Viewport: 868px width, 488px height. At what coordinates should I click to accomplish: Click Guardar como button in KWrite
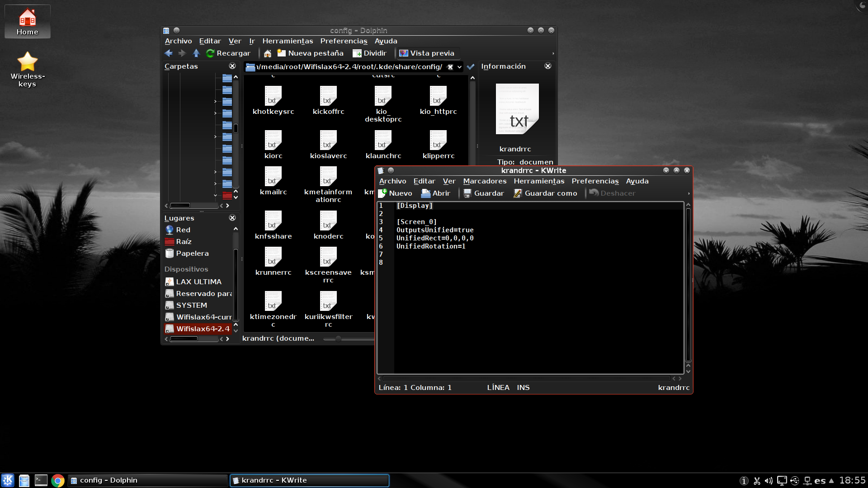(545, 193)
